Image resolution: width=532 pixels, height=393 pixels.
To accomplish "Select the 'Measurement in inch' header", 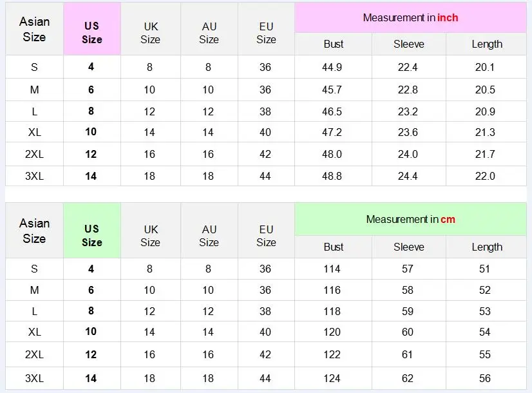I will (x=410, y=18).
